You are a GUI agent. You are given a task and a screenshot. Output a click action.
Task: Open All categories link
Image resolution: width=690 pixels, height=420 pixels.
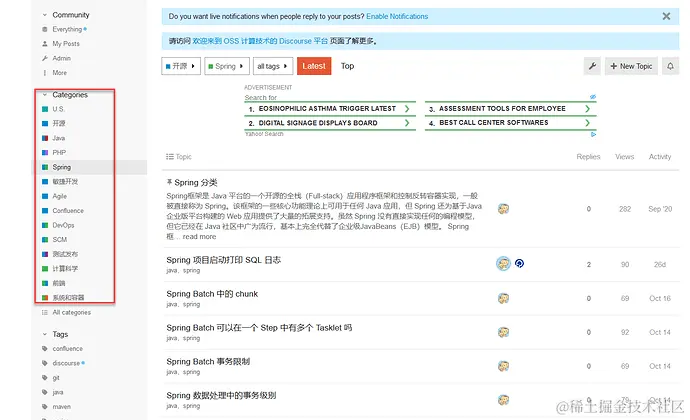pos(71,312)
